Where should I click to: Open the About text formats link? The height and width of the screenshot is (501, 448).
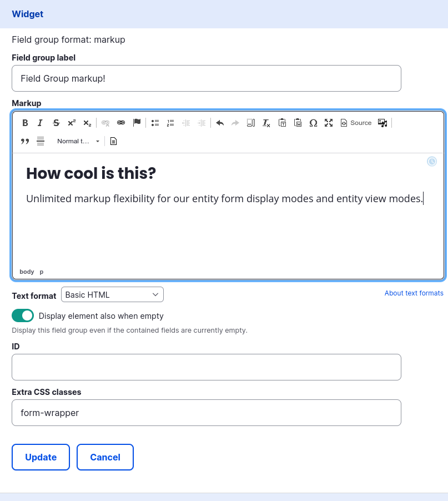414,293
